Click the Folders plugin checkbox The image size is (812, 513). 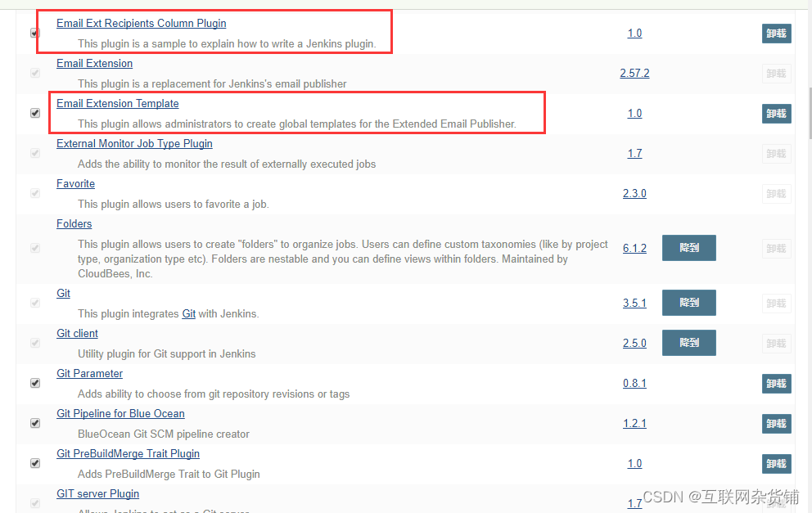click(x=35, y=248)
